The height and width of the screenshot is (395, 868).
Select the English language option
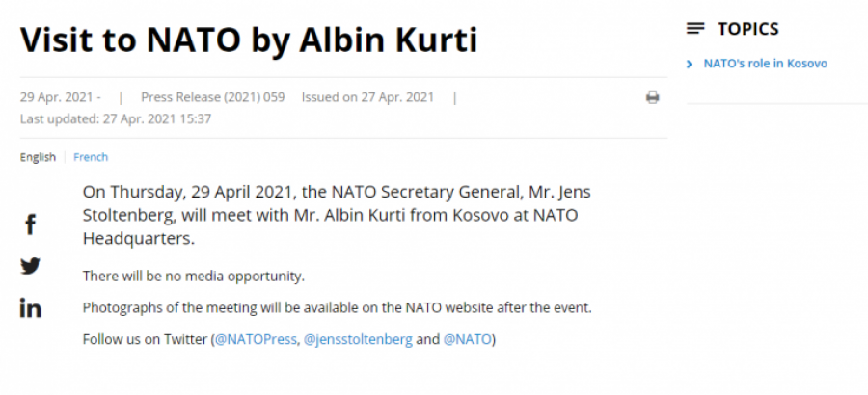[x=38, y=157]
